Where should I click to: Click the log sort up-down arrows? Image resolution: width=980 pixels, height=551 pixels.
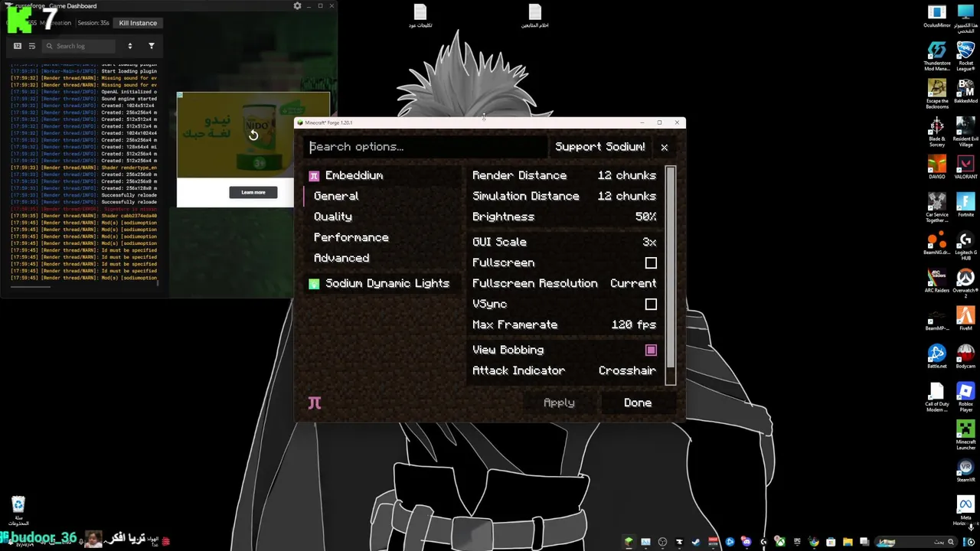pos(129,46)
